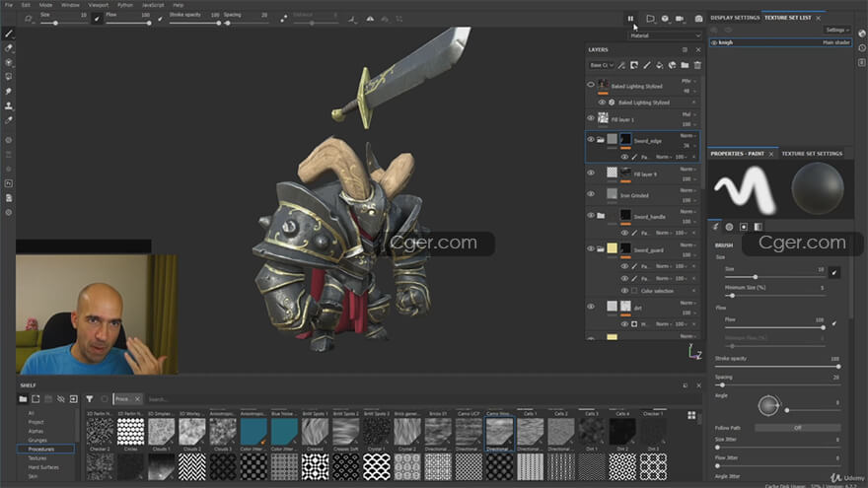Screen dimensions: 868x488
Task: Adjust the Flow slider in top toolbar
Action: coord(128,23)
